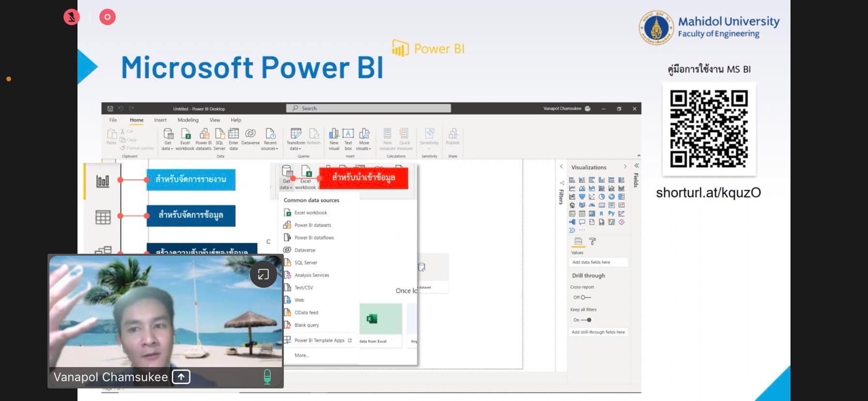Toggle the Cross-report switch
This screenshot has height=401, width=868.
[x=585, y=297]
